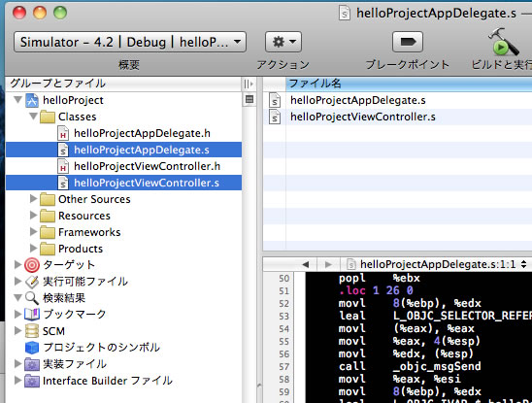Expand the Frameworks folder triangle

click(x=33, y=231)
